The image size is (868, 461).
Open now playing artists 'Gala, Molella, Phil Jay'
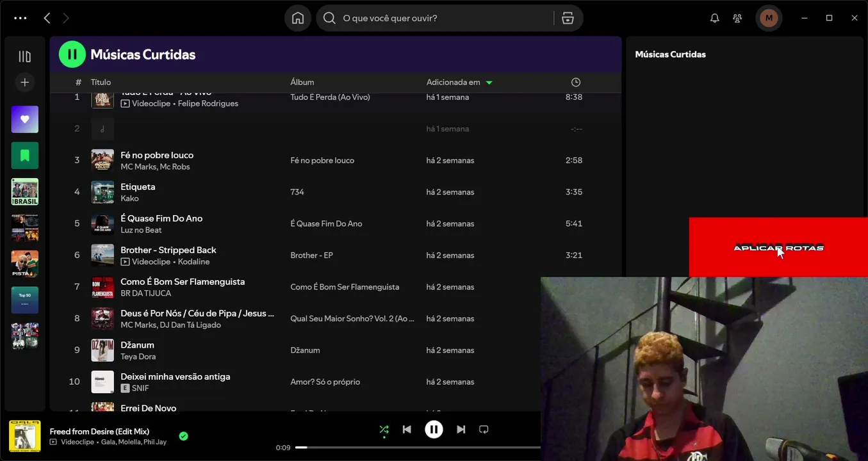134,442
